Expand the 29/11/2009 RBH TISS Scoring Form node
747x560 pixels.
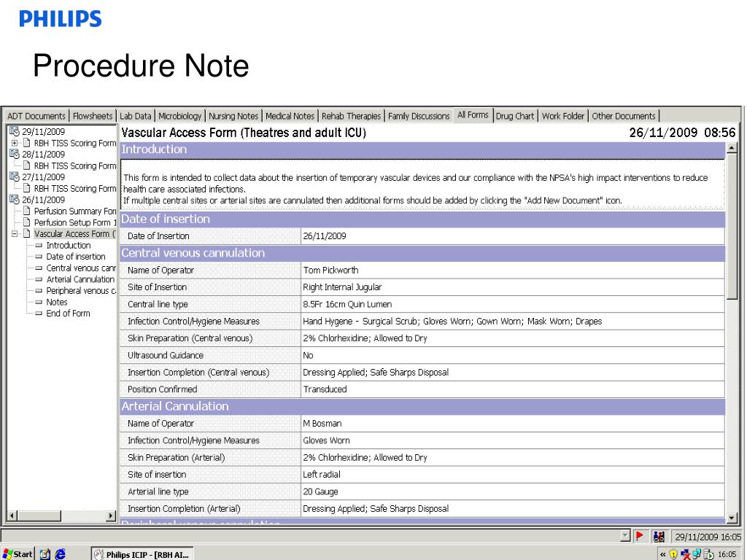coord(15,143)
